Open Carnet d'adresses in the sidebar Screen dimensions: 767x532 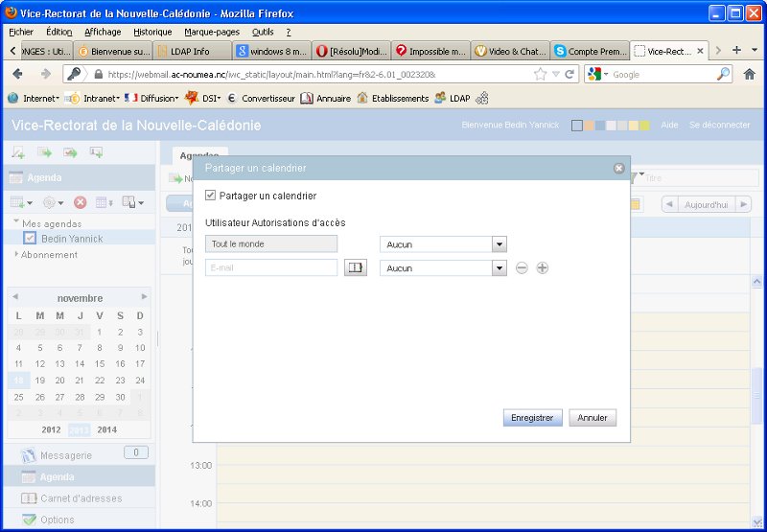(81, 498)
